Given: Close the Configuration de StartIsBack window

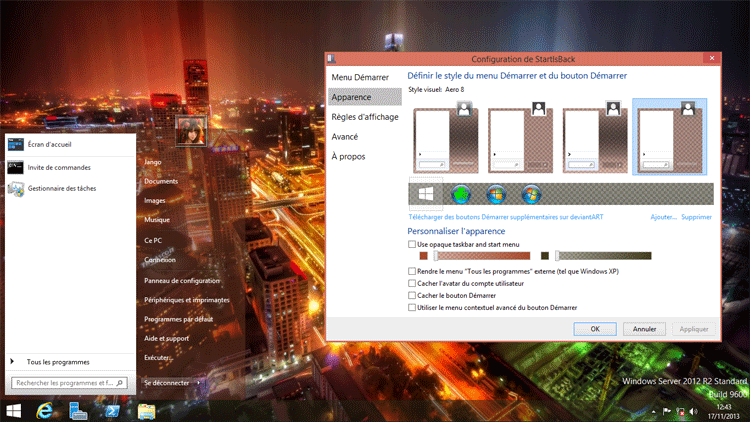Looking at the screenshot, I should (712, 58).
